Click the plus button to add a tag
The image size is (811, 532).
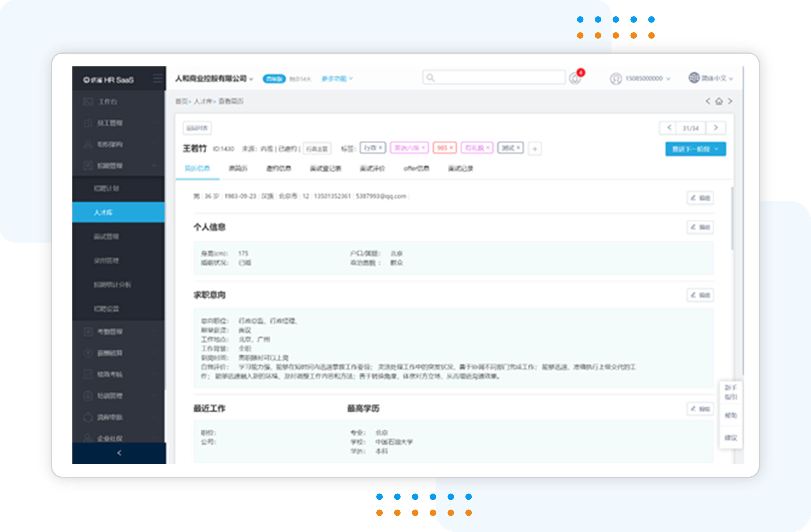[x=535, y=149]
